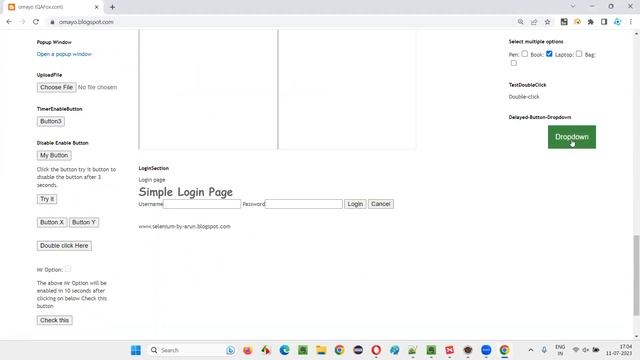Image resolution: width=640 pixels, height=360 pixels.
Task: Click the Simple Login Page heading
Action: point(186,192)
